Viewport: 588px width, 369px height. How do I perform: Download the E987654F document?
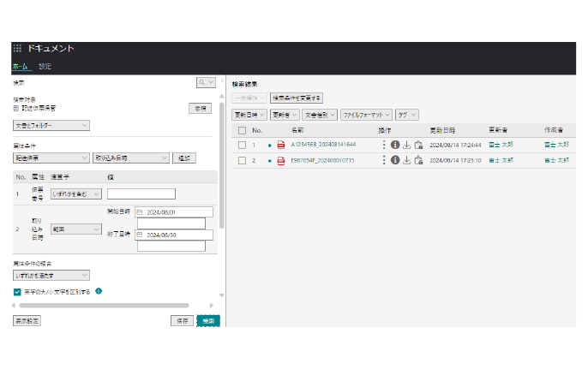coord(406,160)
